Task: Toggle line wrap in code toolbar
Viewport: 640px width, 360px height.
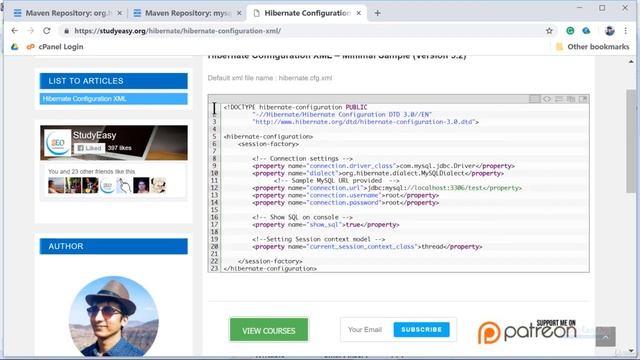Action: [559, 99]
